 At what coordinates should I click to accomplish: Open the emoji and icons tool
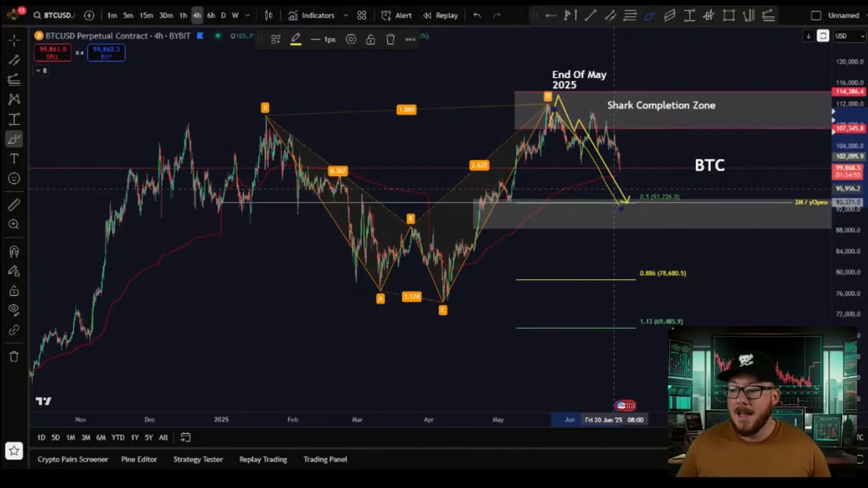(x=14, y=178)
